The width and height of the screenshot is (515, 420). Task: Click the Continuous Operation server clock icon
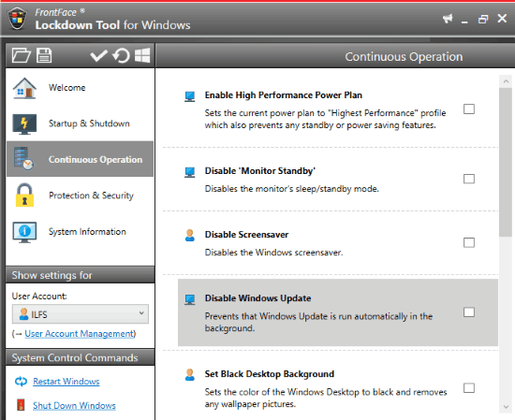(x=23, y=159)
